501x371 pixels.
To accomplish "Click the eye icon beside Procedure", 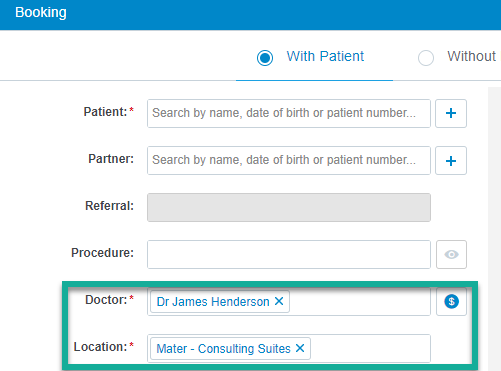I will [x=451, y=255].
